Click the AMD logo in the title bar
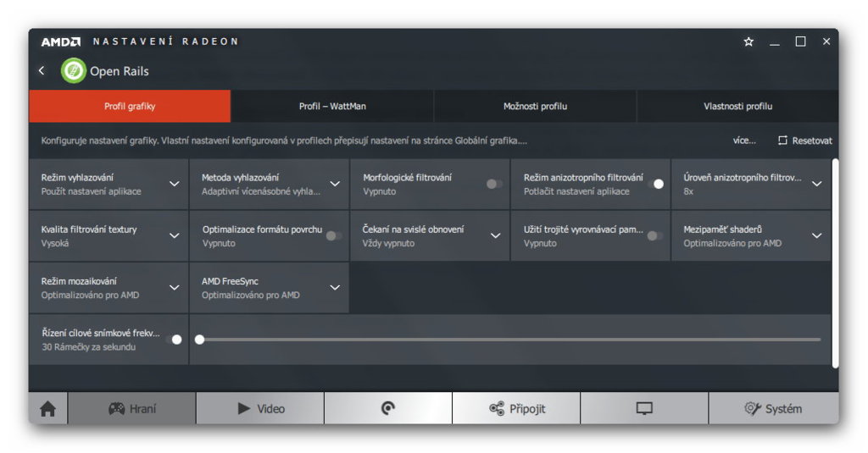This screenshot has width=868, height=453. click(x=61, y=41)
